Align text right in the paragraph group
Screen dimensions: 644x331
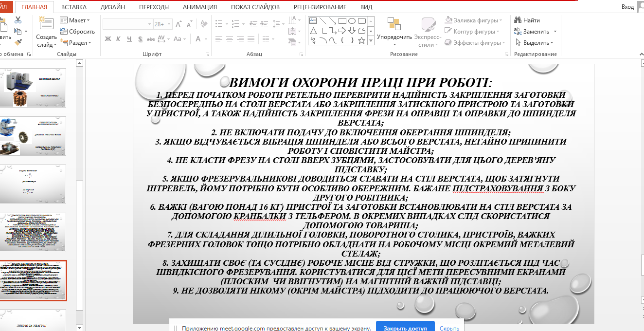point(241,39)
